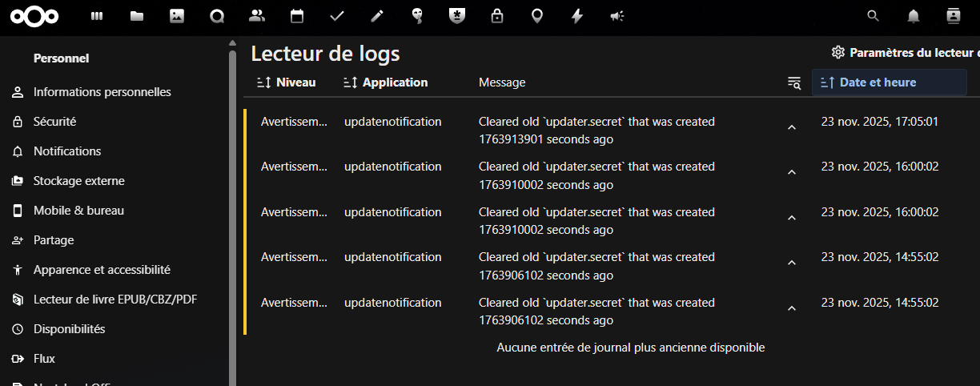Image resolution: width=980 pixels, height=386 pixels.
Task: Open the Tasks checkmark icon
Action: point(337,16)
